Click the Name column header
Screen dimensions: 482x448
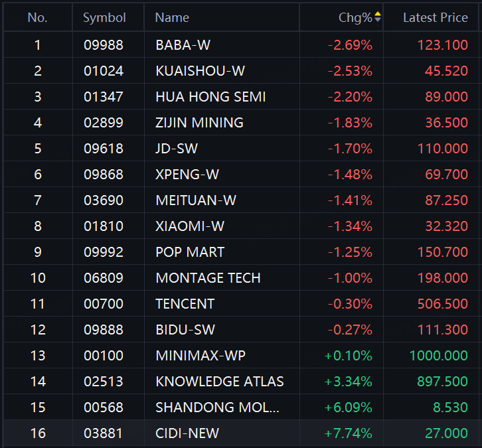(172, 17)
